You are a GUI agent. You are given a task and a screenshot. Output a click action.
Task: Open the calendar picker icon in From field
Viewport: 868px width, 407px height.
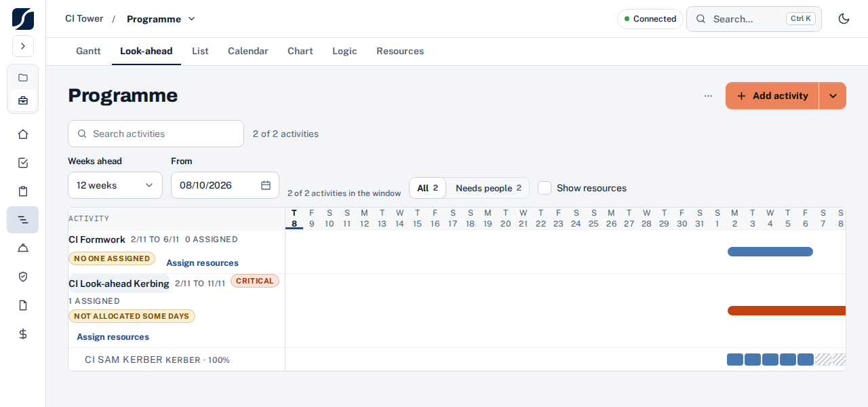[x=266, y=185]
